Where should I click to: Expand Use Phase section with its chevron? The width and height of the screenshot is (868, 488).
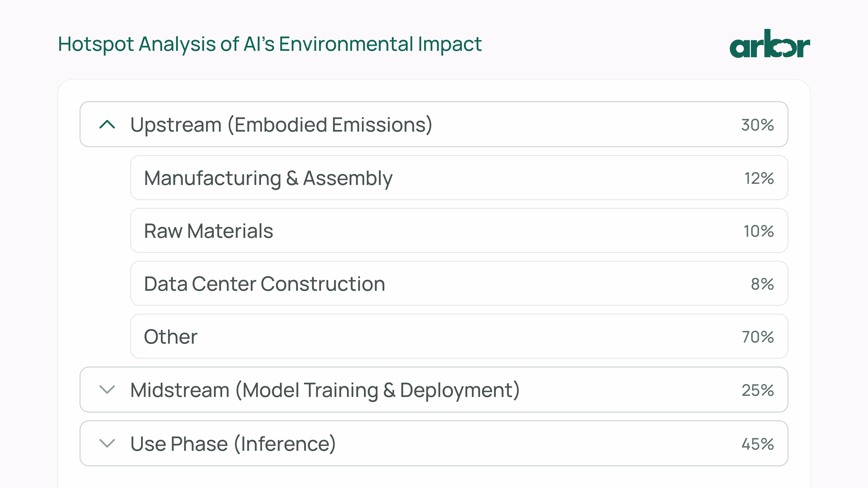click(107, 443)
